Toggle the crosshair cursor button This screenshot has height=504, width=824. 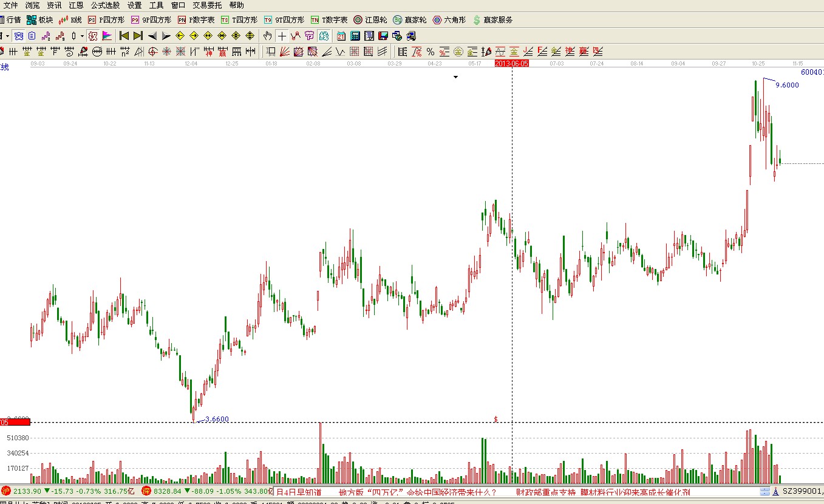pos(282,36)
